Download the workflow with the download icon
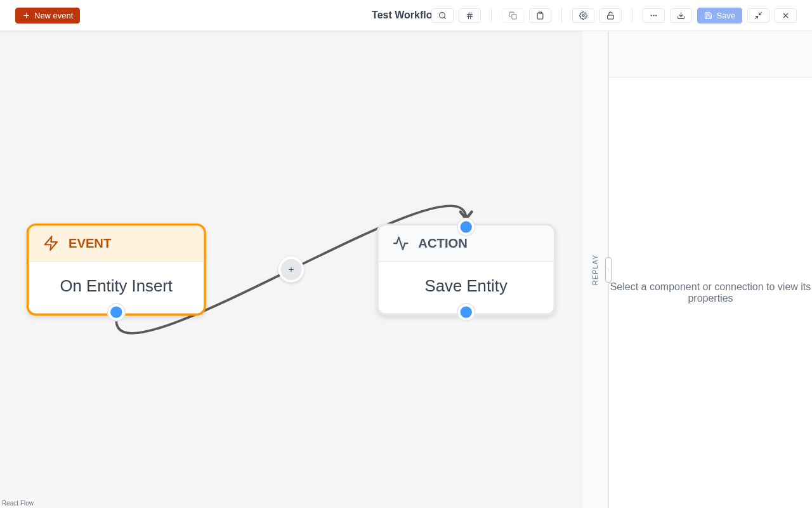Screen dimensions: 812x508 tap(681, 15)
